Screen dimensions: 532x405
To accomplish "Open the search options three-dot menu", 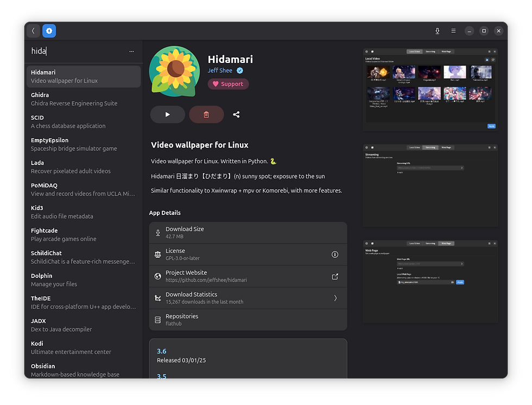I will pyautogui.click(x=131, y=52).
